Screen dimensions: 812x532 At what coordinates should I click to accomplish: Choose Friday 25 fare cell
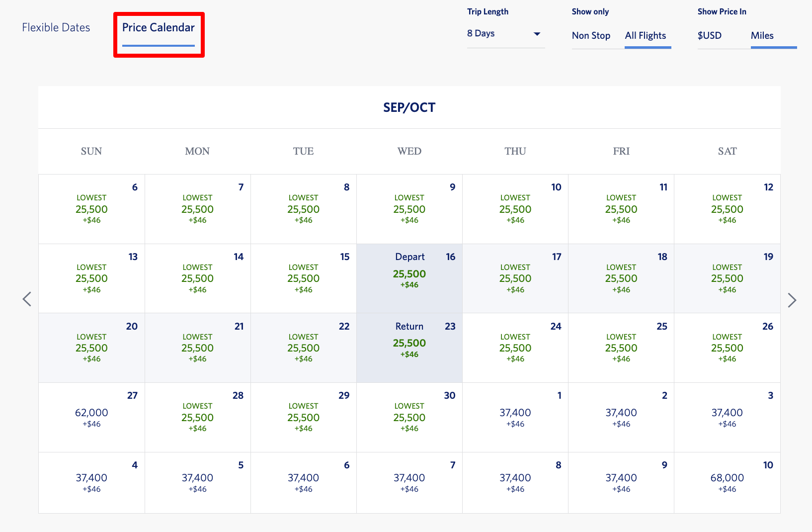pyautogui.click(x=621, y=348)
